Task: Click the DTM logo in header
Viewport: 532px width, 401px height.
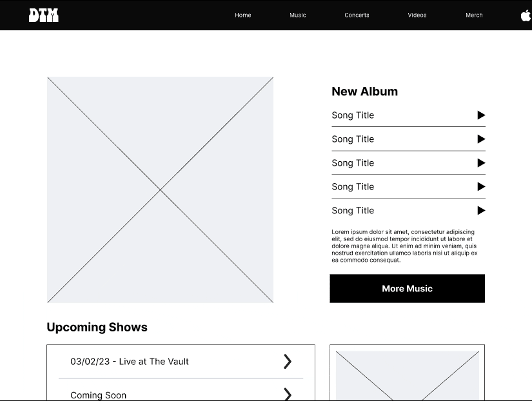Action: click(x=44, y=15)
